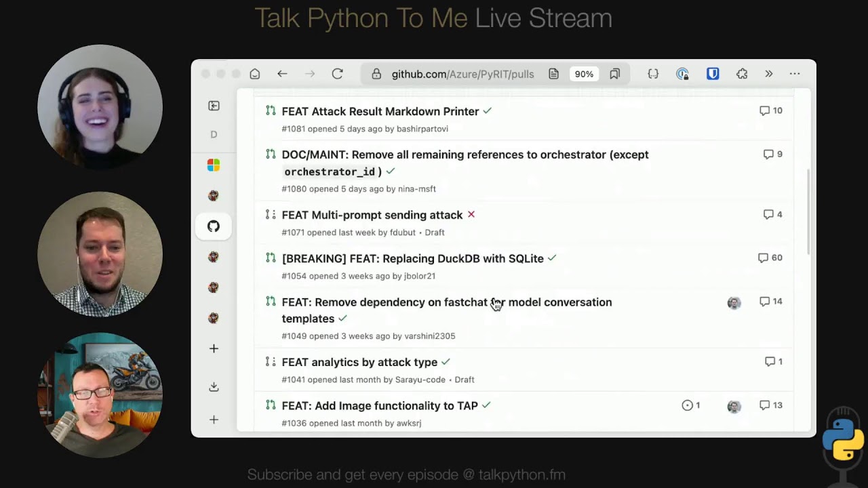Select the highlighted GitHub icon in the sidebar

(x=214, y=226)
